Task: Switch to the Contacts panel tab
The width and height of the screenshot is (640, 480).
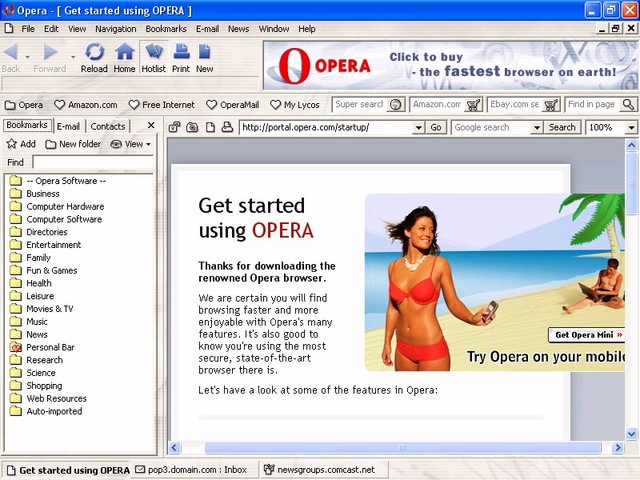Action: point(108,126)
